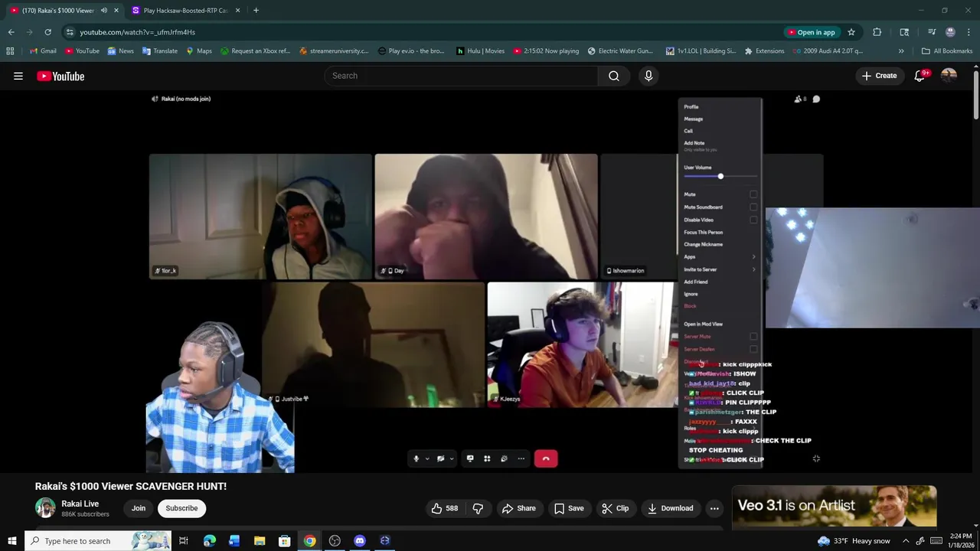Screen dimensions: 980x551
Task: Open YouTube notifications bell
Action: tap(920, 76)
